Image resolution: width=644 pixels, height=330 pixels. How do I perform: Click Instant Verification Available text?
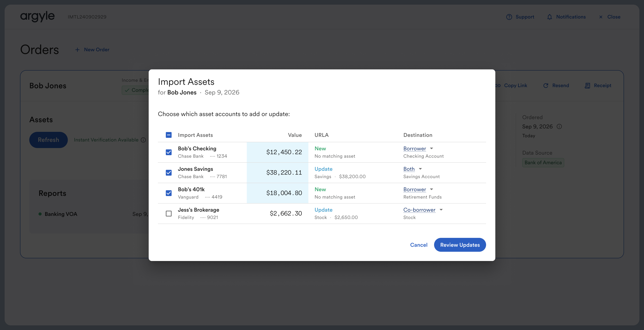coord(106,140)
